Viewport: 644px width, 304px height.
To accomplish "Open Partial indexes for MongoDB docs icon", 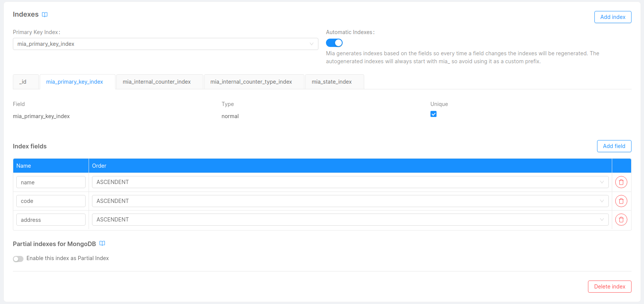I will pyautogui.click(x=102, y=243).
